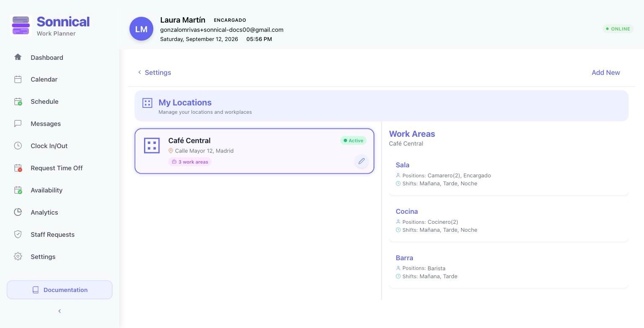Navigate to Messages
The height and width of the screenshot is (328, 644).
click(46, 124)
